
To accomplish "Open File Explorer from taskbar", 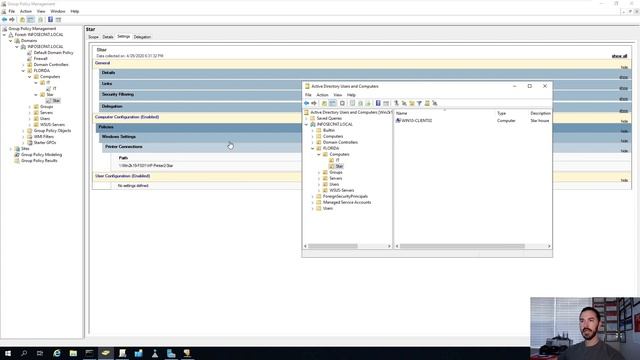I will (x=73, y=353).
